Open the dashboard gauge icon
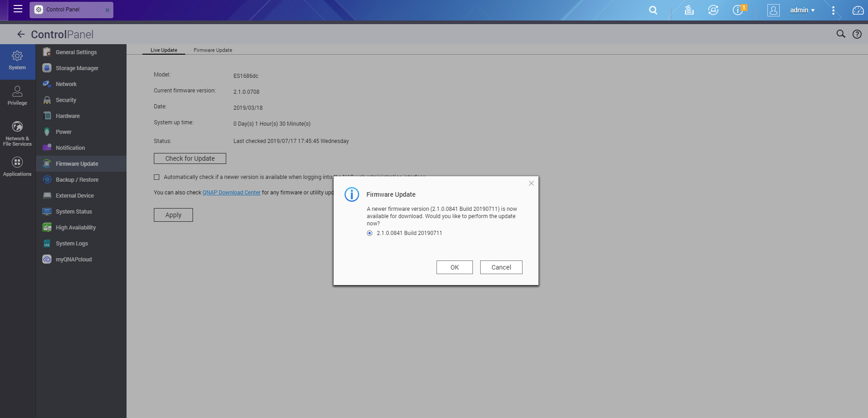The height and width of the screenshot is (418, 868). coord(858,10)
